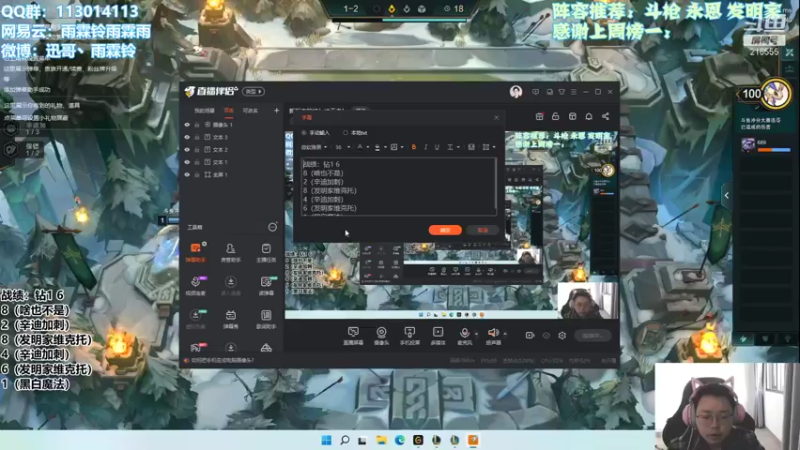Viewport: 800px width, 450px height.
Task: Expand the alignment options dropdown in subtitle dialog
Action: click(x=494, y=147)
